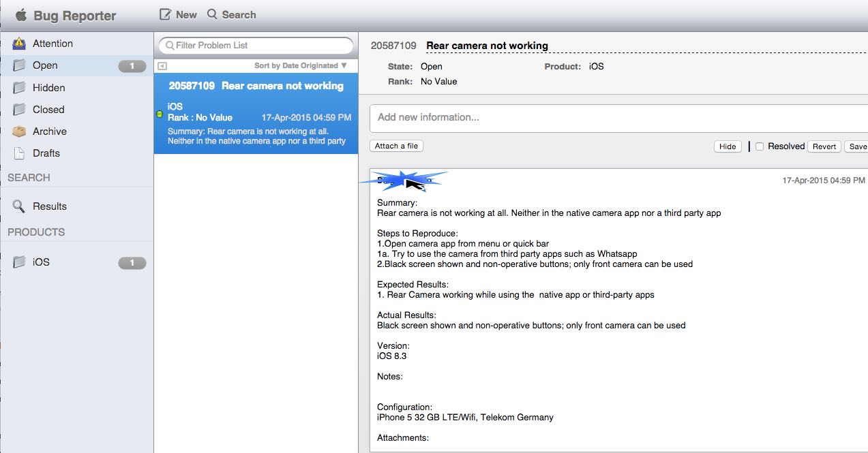
Task: Click the Actual Results heading
Action: [406, 315]
